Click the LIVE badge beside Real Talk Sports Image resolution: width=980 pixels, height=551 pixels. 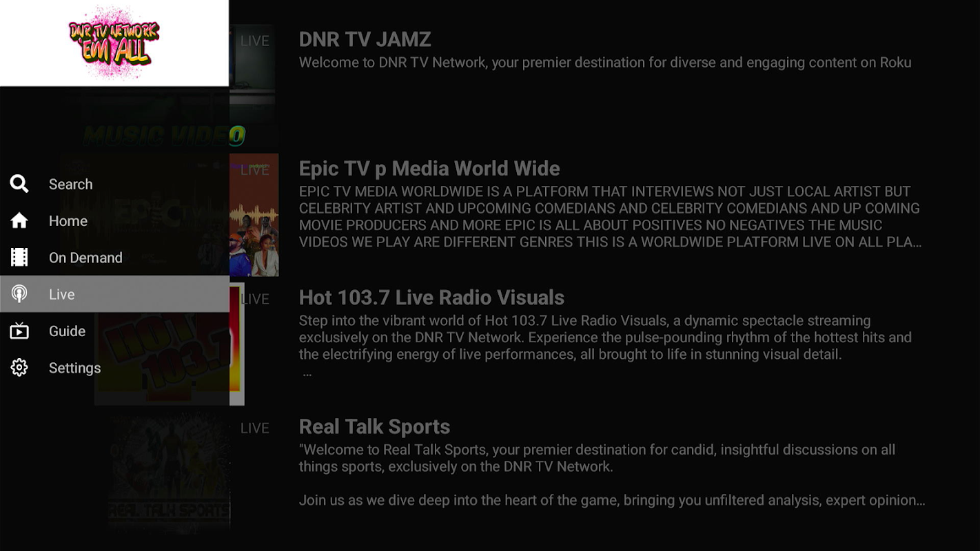pos(254,428)
